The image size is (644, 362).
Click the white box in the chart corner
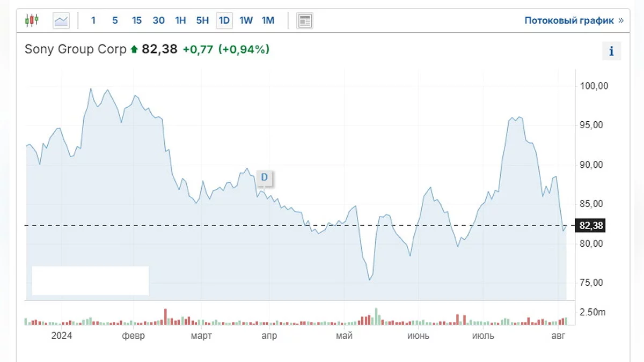(90, 280)
